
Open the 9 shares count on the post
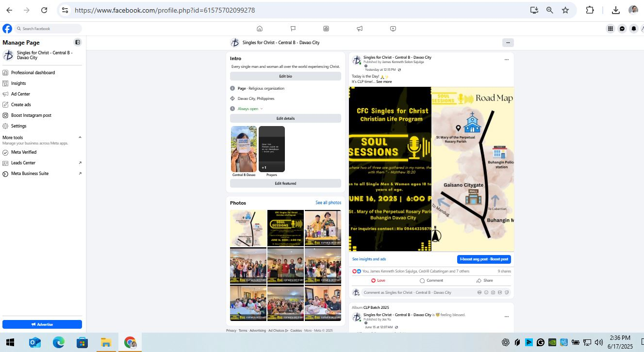pyautogui.click(x=504, y=272)
